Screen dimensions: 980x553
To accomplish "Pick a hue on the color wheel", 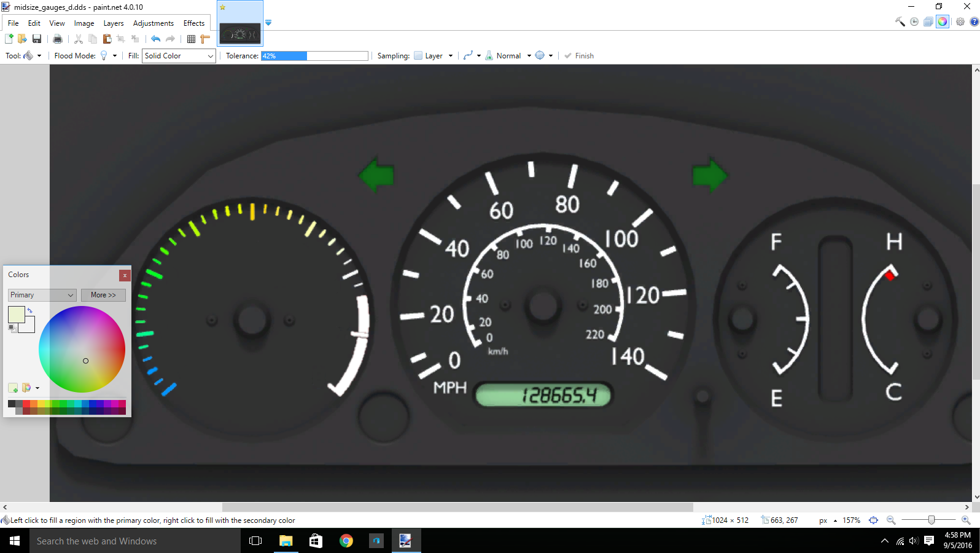I will click(82, 349).
